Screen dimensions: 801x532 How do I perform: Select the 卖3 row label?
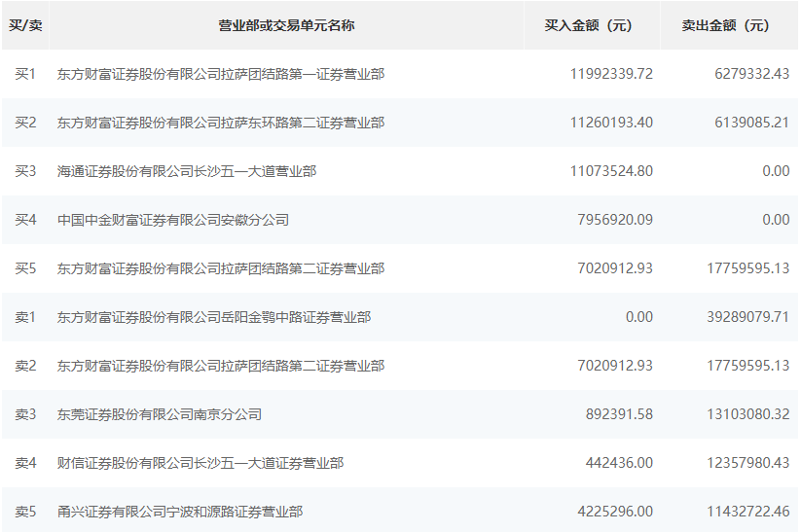tap(25, 414)
